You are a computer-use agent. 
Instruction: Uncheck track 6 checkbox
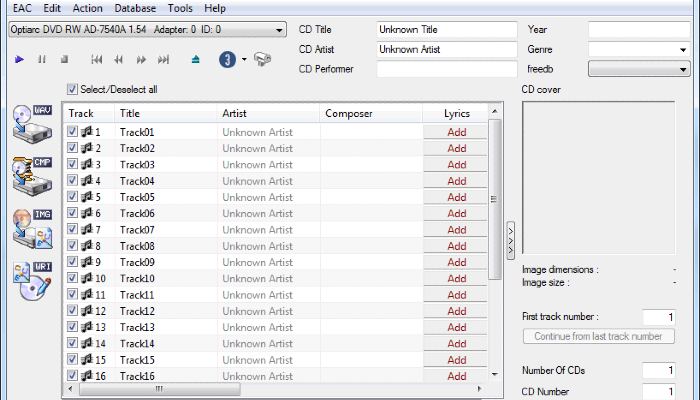[x=72, y=212]
